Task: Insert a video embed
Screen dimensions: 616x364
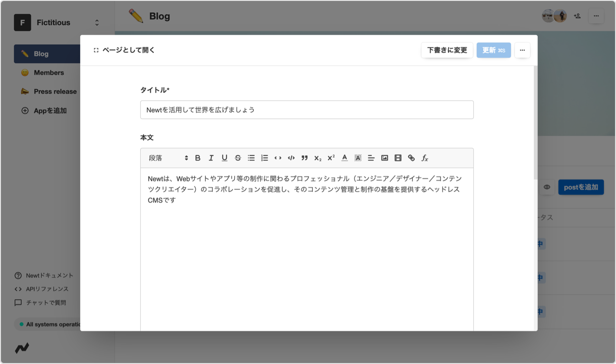Action: (x=398, y=158)
